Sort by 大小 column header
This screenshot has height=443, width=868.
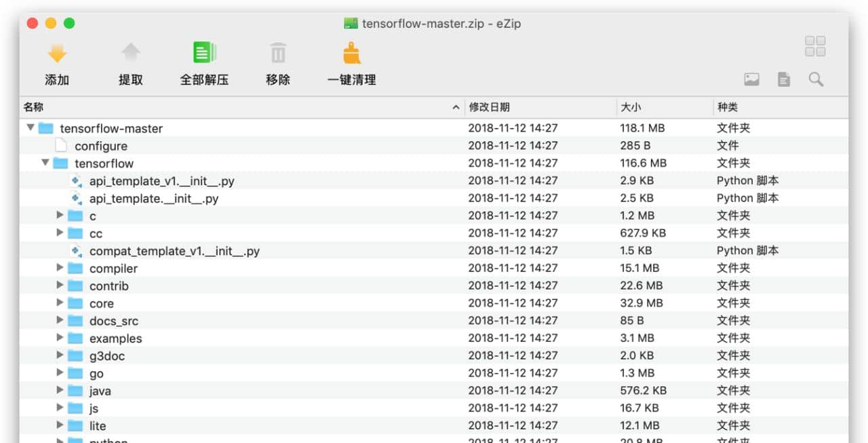click(x=665, y=107)
